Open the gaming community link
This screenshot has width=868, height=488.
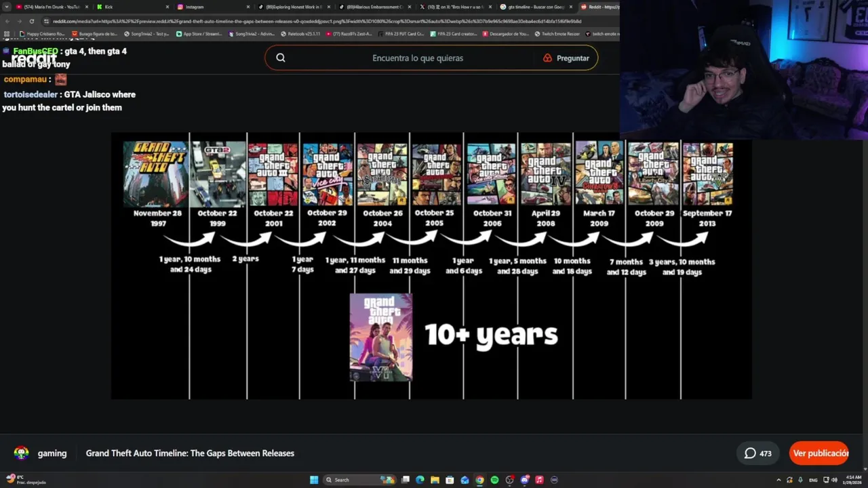click(x=52, y=453)
